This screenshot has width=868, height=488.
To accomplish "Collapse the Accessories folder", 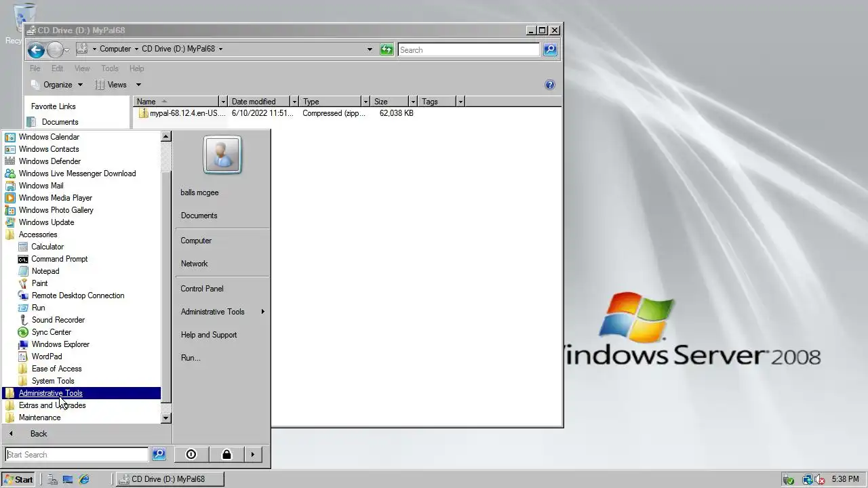I will click(x=38, y=235).
